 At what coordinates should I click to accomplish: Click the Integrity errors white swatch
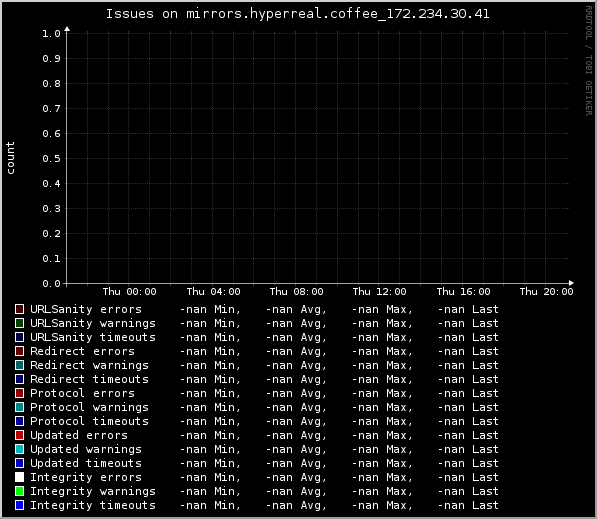coord(19,477)
